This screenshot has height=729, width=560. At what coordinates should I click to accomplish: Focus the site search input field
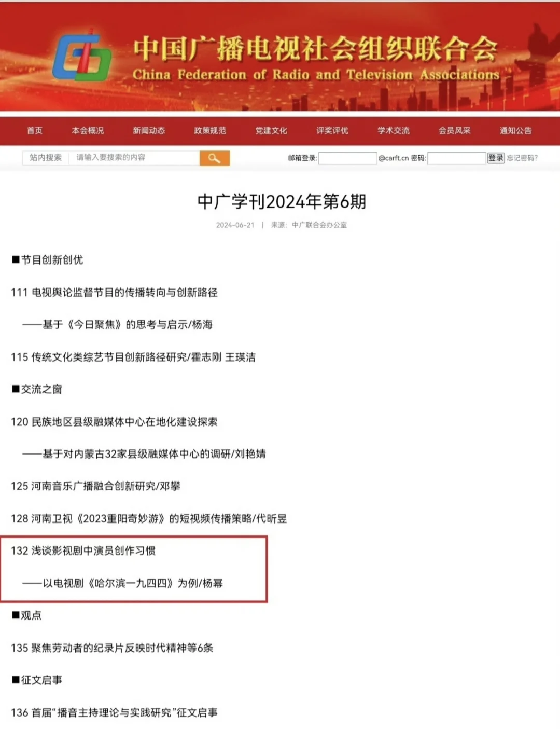tap(135, 158)
